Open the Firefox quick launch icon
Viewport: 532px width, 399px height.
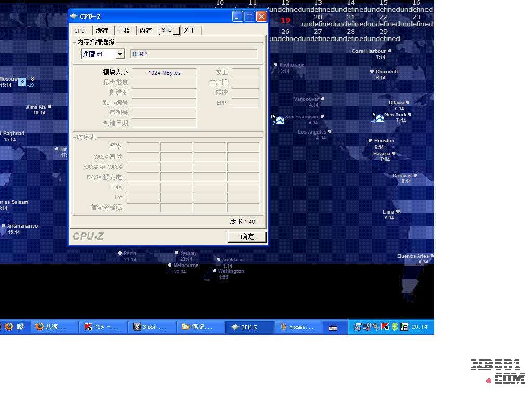9,327
